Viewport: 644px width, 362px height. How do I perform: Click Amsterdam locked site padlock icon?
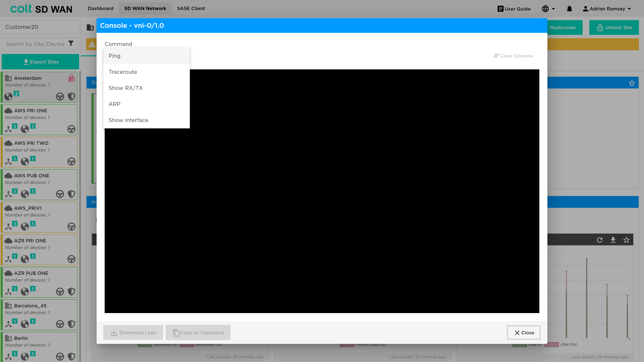pyautogui.click(x=71, y=78)
